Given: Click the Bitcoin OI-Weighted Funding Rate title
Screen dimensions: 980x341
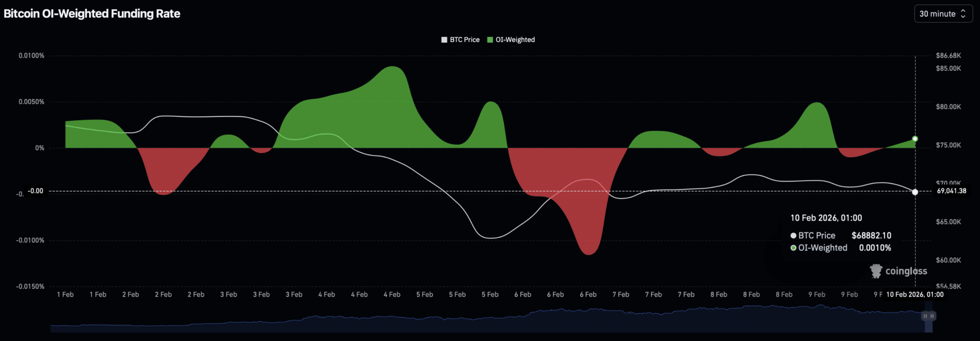Looking at the screenshot, I should [92, 14].
